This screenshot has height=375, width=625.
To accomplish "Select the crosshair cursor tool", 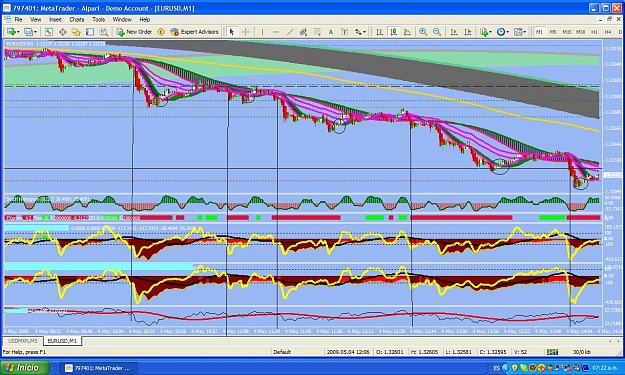I will point(246,32).
